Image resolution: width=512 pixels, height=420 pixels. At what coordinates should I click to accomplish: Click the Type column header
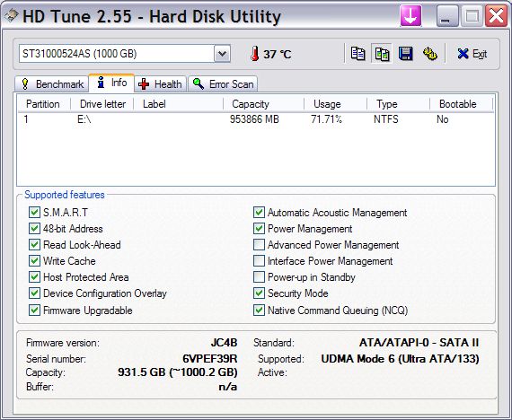pos(398,104)
